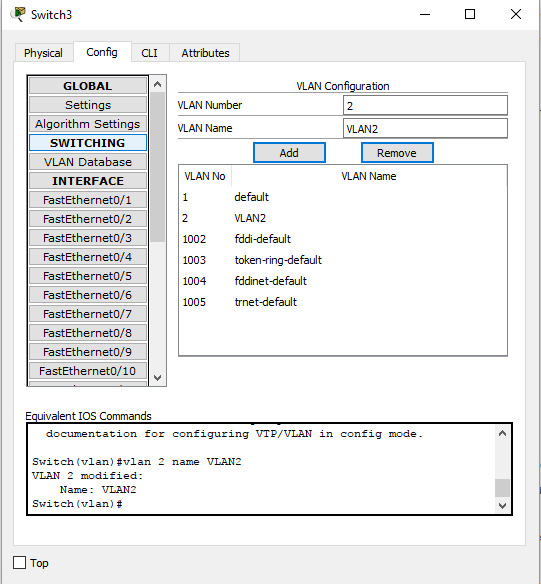Viewport: 541px width, 584px height.
Task: Click the IOS commands scroll up arrow
Action: [x=502, y=433]
